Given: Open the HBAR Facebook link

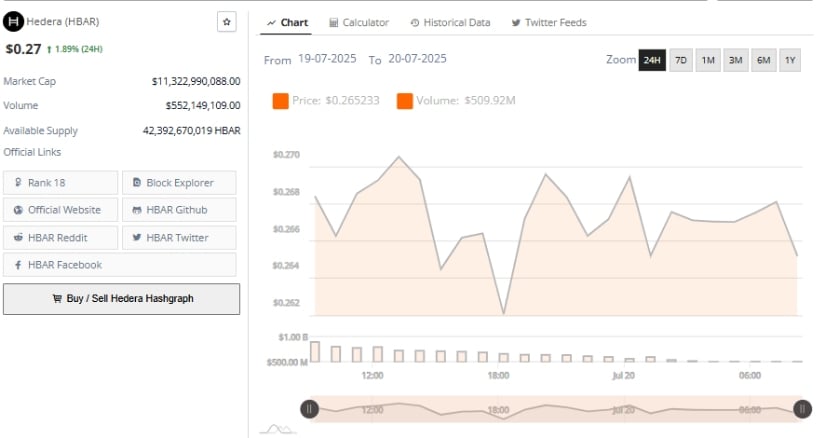Looking at the screenshot, I should (x=120, y=265).
